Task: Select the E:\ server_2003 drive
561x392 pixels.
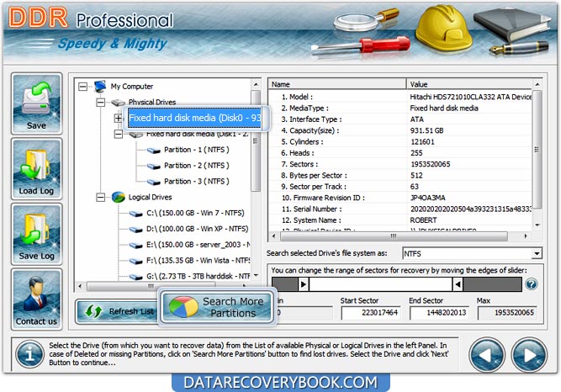Action: coord(198,245)
